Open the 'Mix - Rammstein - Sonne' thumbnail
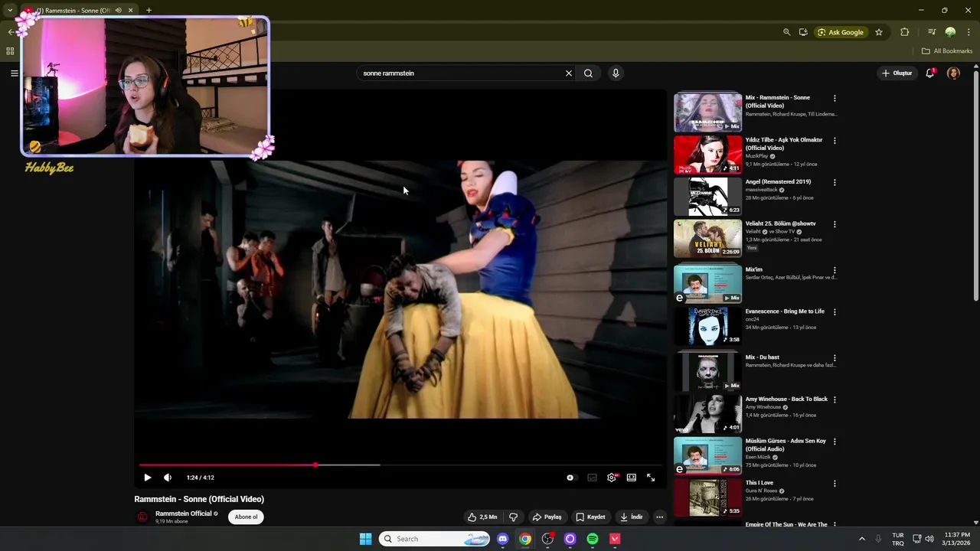 pyautogui.click(x=708, y=112)
